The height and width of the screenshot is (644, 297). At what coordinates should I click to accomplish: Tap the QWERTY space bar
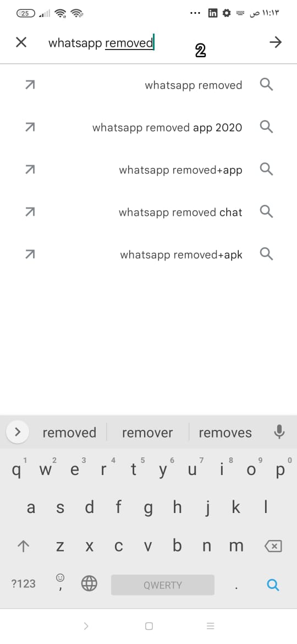click(162, 585)
